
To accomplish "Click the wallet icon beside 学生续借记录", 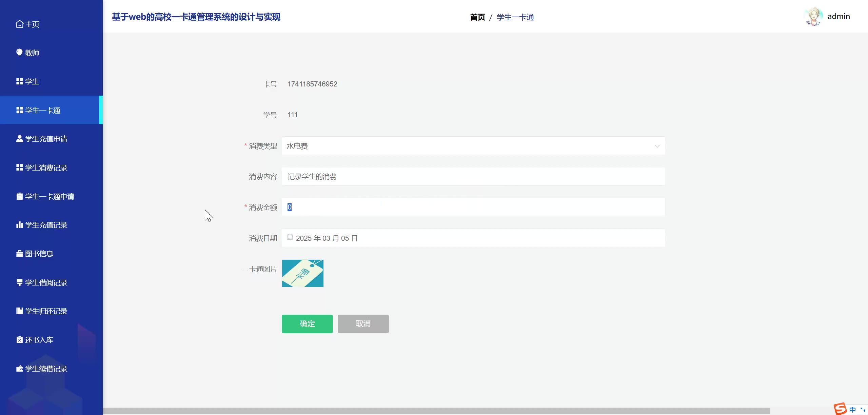I will point(19,369).
